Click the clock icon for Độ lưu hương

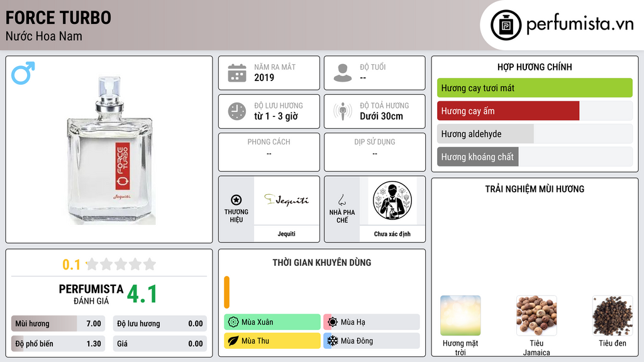click(x=237, y=111)
